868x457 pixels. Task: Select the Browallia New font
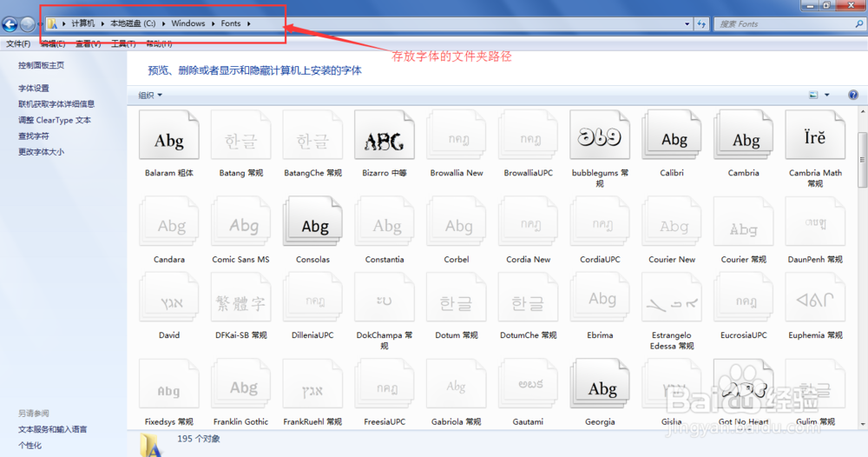[457, 136]
